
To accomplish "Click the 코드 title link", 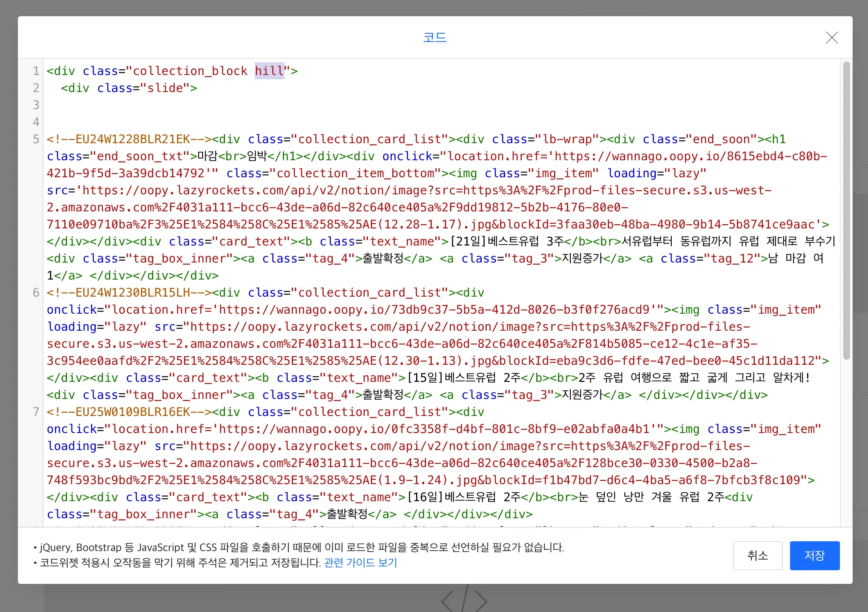I will click(434, 37).
